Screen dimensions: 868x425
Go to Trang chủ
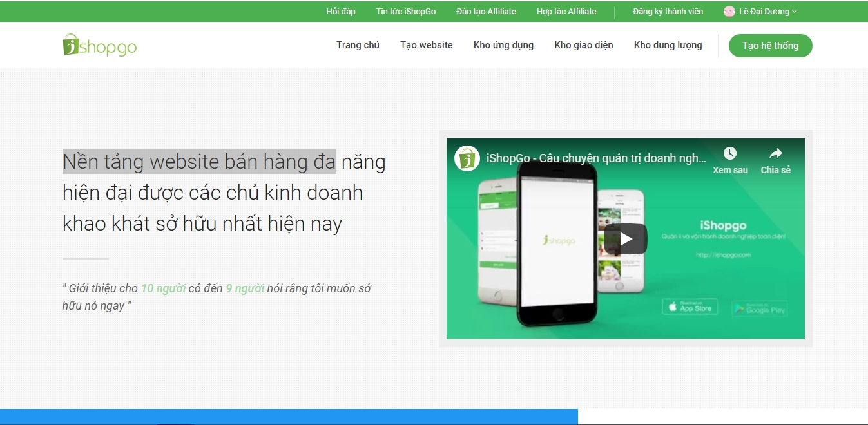pyautogui.click(x=358, y=45)
